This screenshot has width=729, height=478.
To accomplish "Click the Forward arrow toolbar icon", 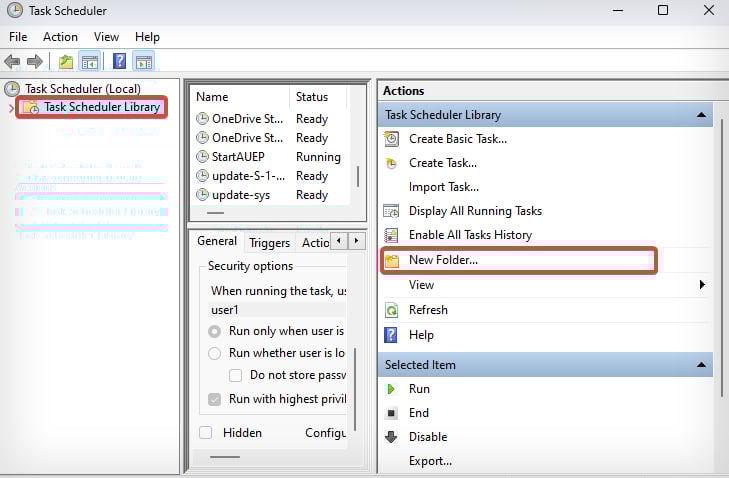I will 35,61.
